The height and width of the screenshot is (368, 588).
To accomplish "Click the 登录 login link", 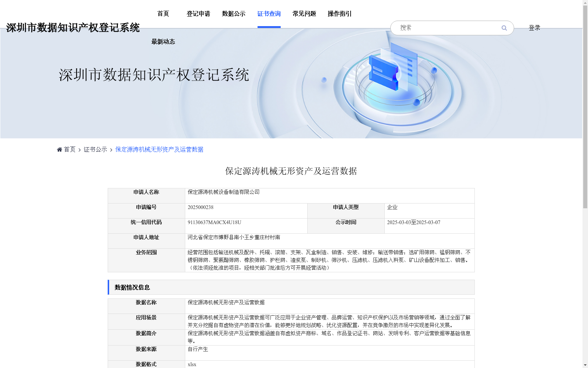I will 534,28.
